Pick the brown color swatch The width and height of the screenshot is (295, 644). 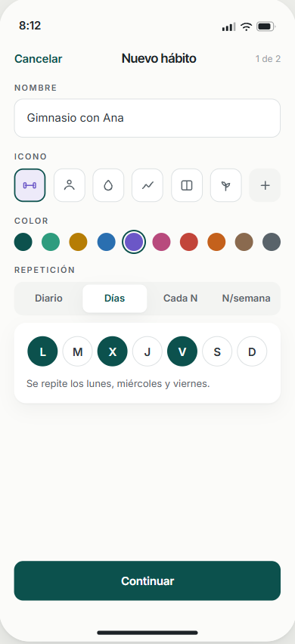pos(244,242)
